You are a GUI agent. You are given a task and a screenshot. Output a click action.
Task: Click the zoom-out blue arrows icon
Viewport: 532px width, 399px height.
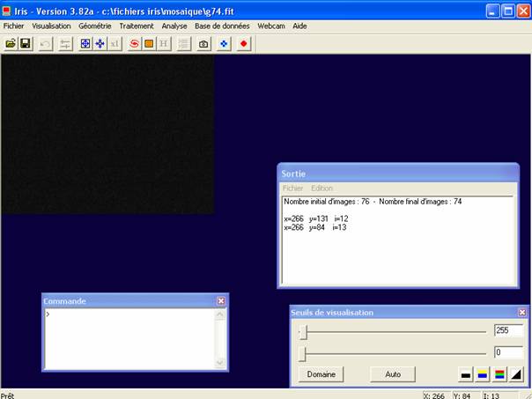coord(100,43)
